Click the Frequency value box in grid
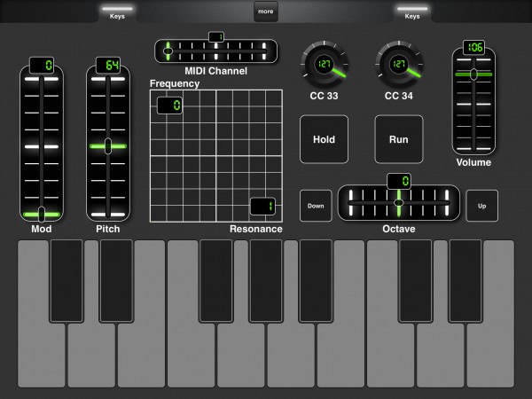Screen dimensions: 532x399 169,106
